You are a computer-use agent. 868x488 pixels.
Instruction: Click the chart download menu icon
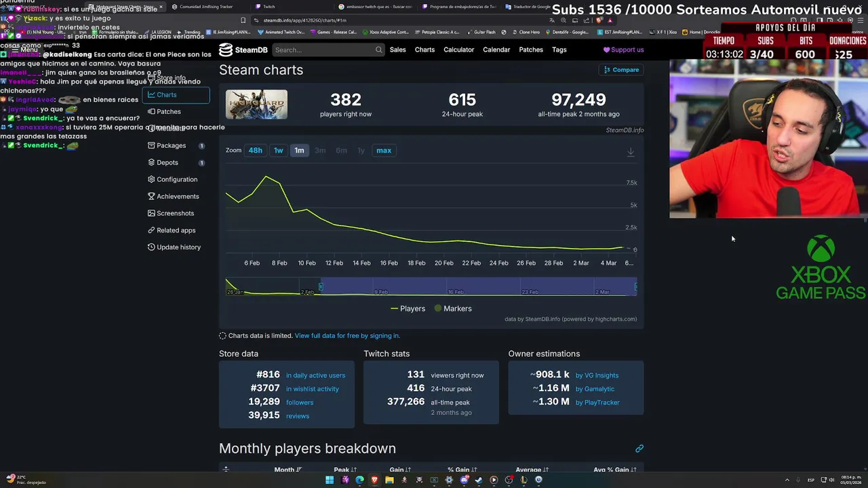pos(631,152)
